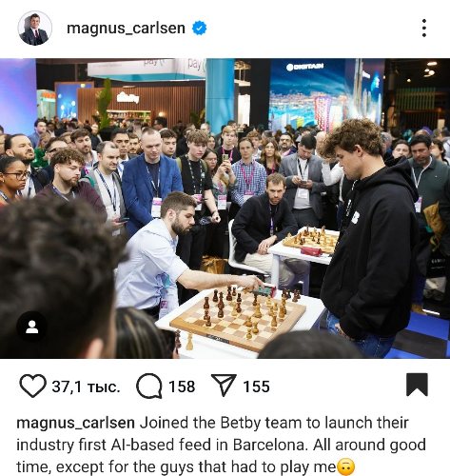This screenshot has width=450, height=476.
Task: Open magnus_carlsen's profile picture avatar
Action: 35,28
